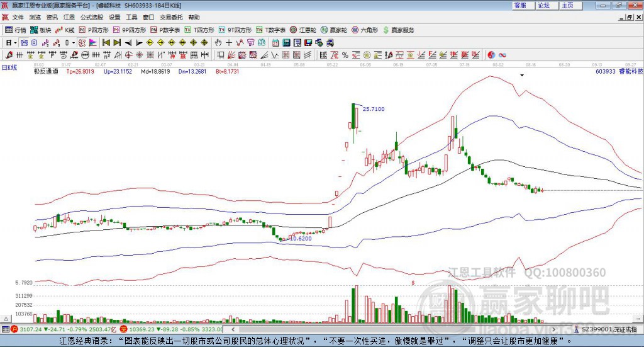Select the red target circle tool
Screen dimensions: 644x347
click(128, 55)
